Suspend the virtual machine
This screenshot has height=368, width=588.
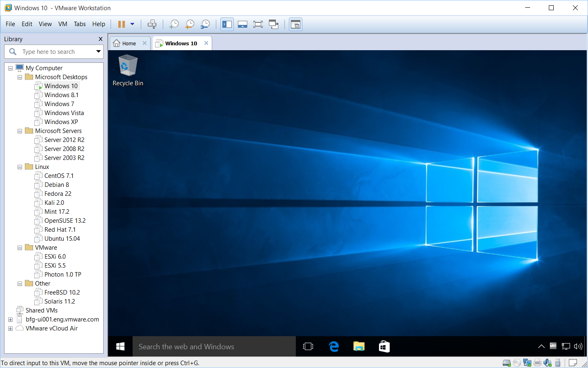click(x=121, y=24)
